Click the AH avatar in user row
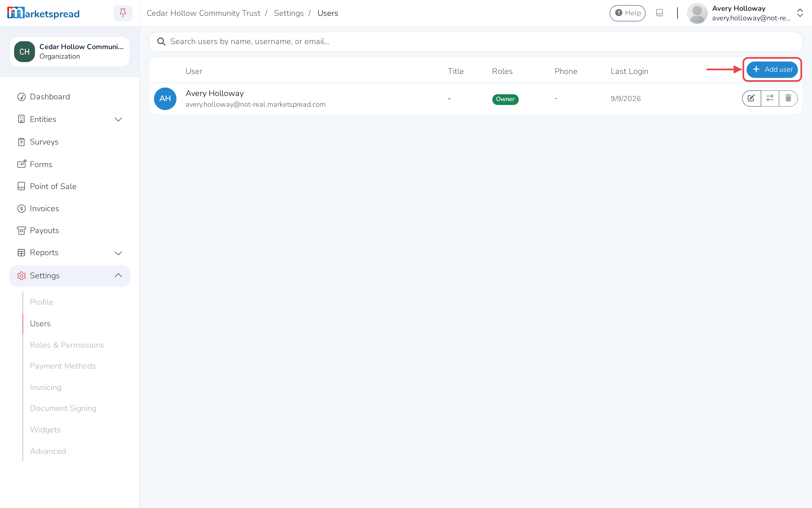 point(165,98)
